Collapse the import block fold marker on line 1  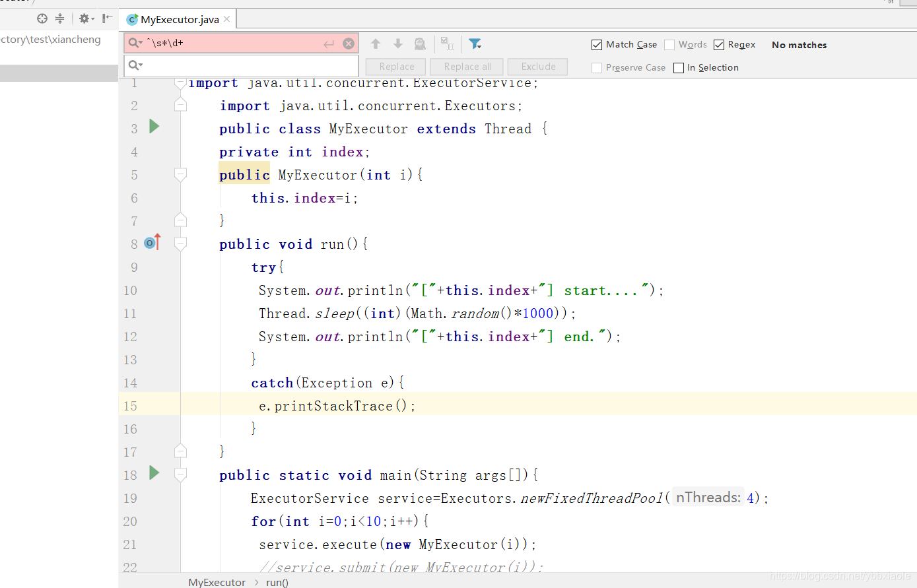coord(180,84)
